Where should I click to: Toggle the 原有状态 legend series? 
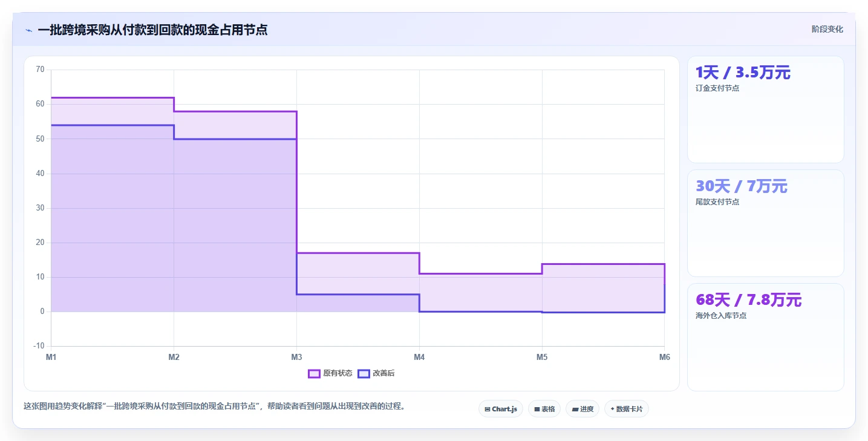330,373
